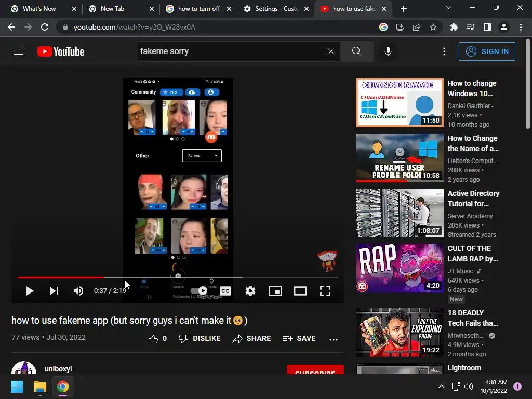Go back in browser history
This screenshot has height=399, width=532.
(11, 27)
